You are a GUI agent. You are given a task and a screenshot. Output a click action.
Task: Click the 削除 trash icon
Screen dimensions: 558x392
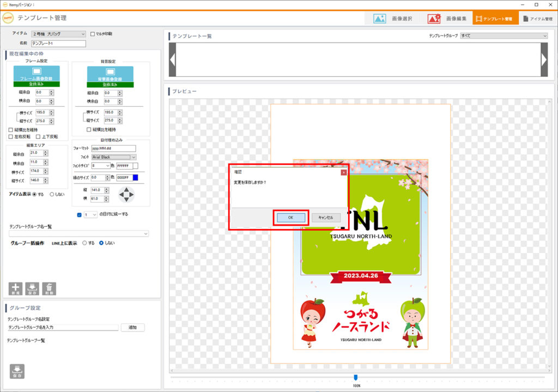pyautogui.click(x=49, y=288)
